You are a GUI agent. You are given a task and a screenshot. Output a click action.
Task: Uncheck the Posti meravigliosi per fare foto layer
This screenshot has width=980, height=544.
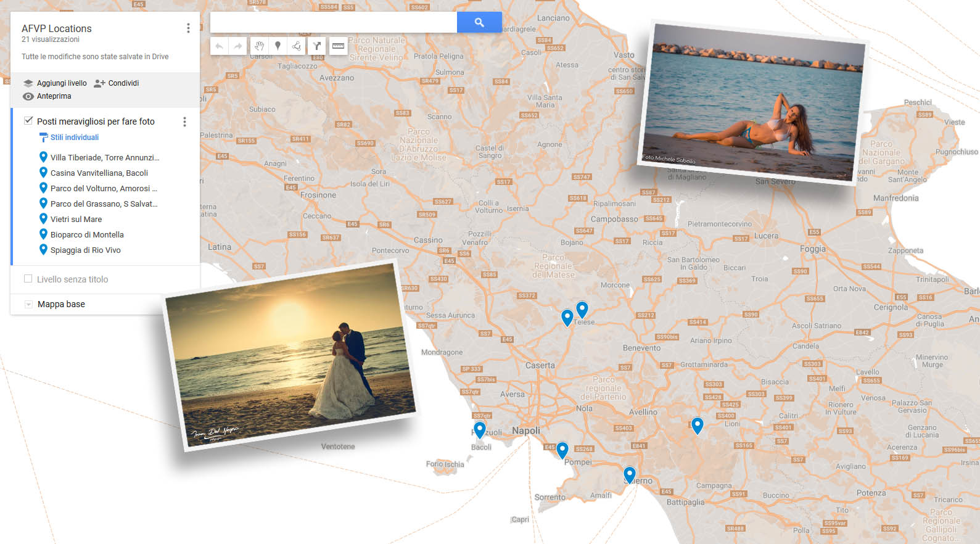coord(28,121)
